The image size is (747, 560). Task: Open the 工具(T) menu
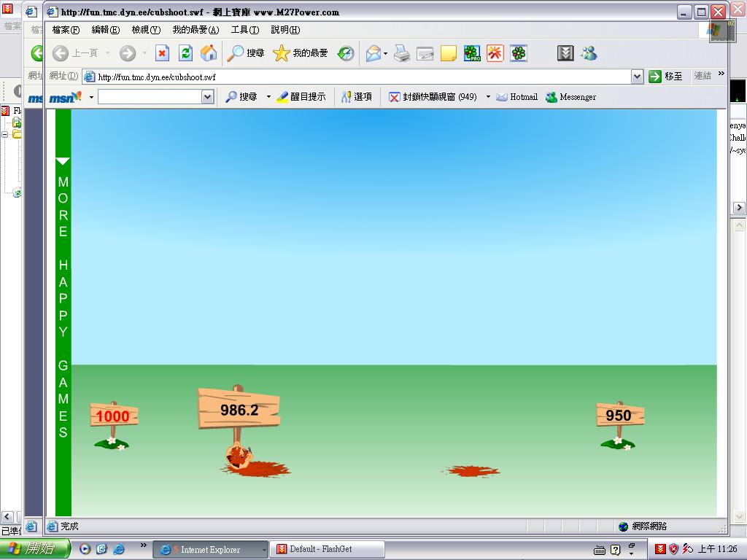click(244, 30)
